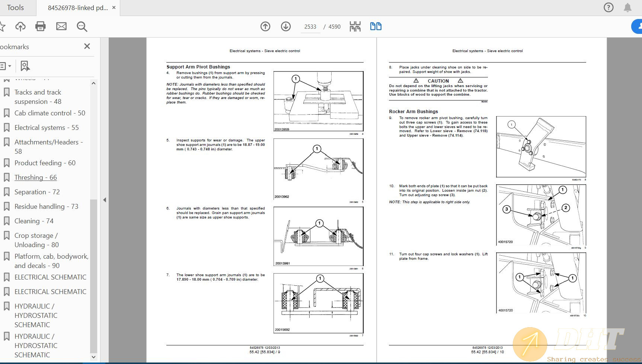
Task: Open the Tools tab
Action: (x=15, y=7)
